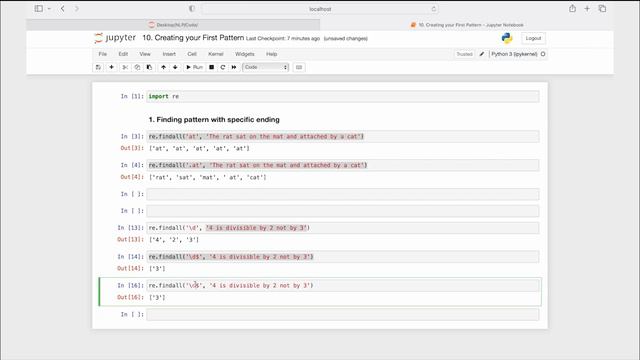Select cell In [13] with findall '\d'
The image size is (640, 360).
click(343, 228)
